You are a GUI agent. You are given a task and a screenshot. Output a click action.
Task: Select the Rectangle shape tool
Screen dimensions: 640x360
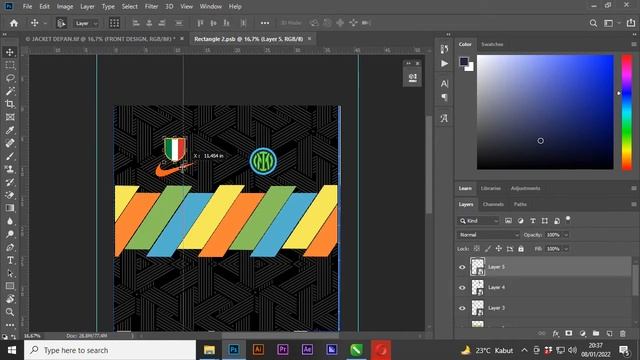click(10, 286)
